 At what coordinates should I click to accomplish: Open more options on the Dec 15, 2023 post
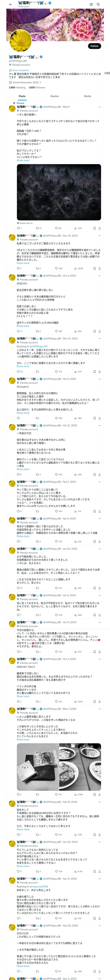pyautogui.click(x=99, y=236)
